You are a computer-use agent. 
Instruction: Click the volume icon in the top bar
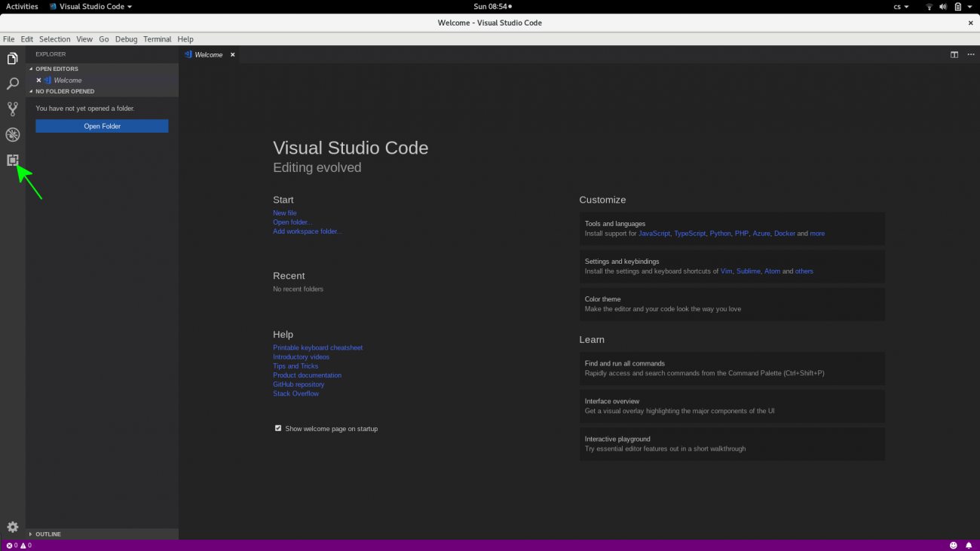click(943, 6)
